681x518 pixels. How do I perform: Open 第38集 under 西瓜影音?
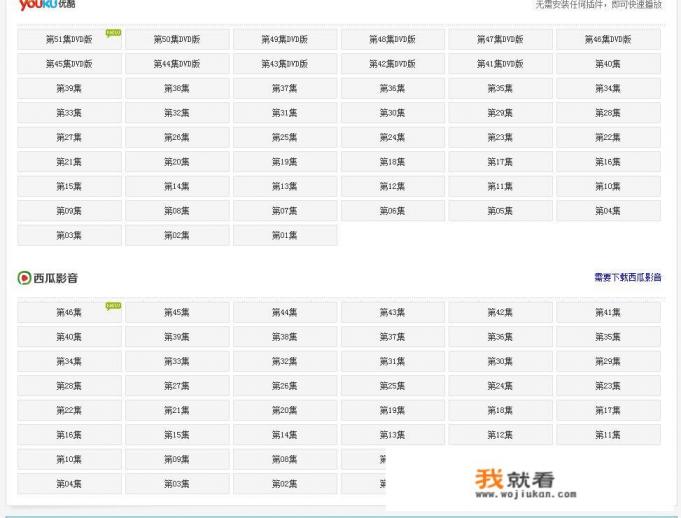click(285, 337)
